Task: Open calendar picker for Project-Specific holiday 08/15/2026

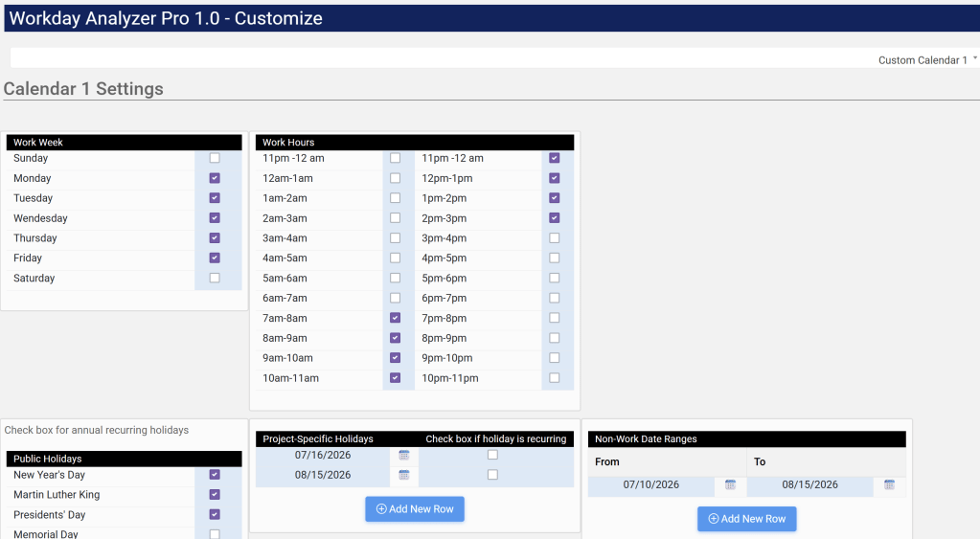Action: [x=403, y=475]
